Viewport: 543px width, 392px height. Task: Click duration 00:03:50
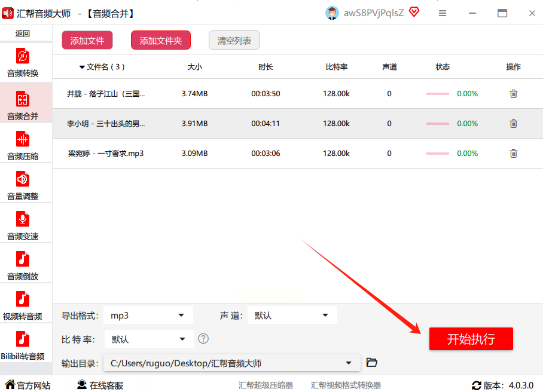(266, 94)
